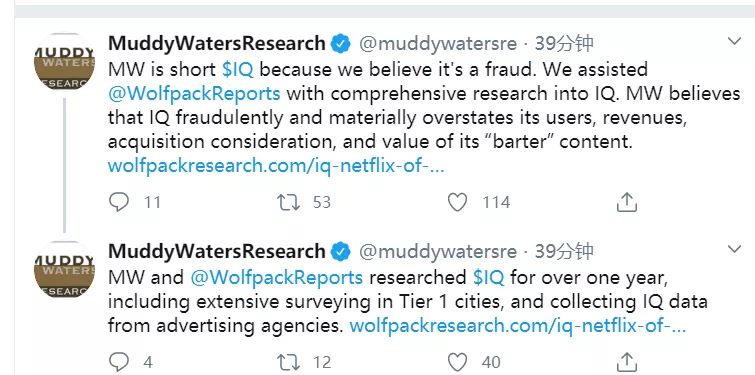Retweet the first tweet with 53 retweets
This screenshot has width=755, height=375.
(288, 202)
